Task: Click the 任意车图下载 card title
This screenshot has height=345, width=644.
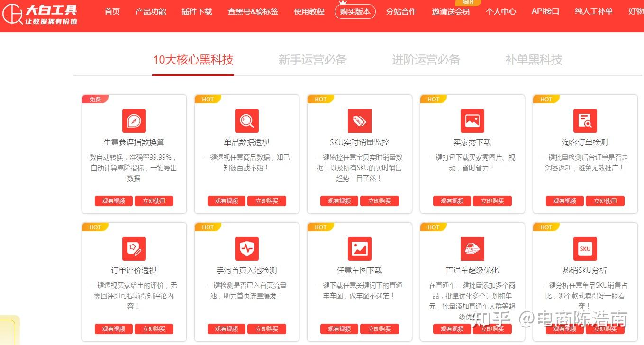Action: pyautogui.click(x=360, y=271)
